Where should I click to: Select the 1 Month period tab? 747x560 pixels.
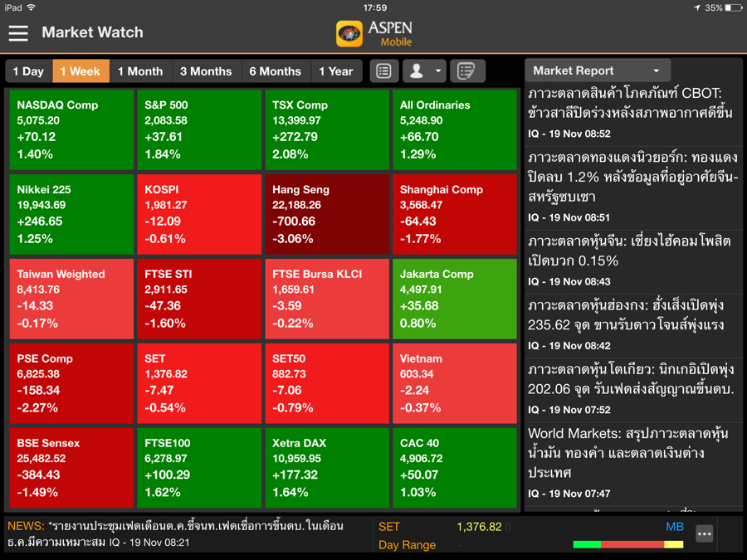coord(140,71)
